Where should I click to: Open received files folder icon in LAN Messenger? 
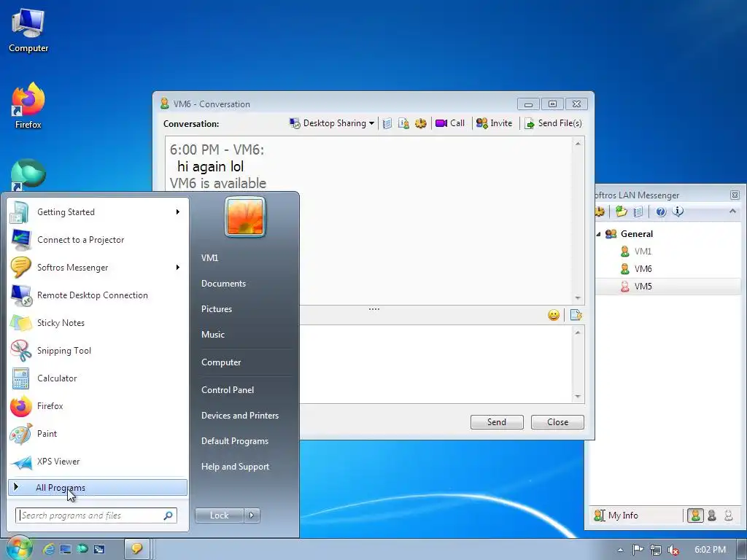coord(621,211)
